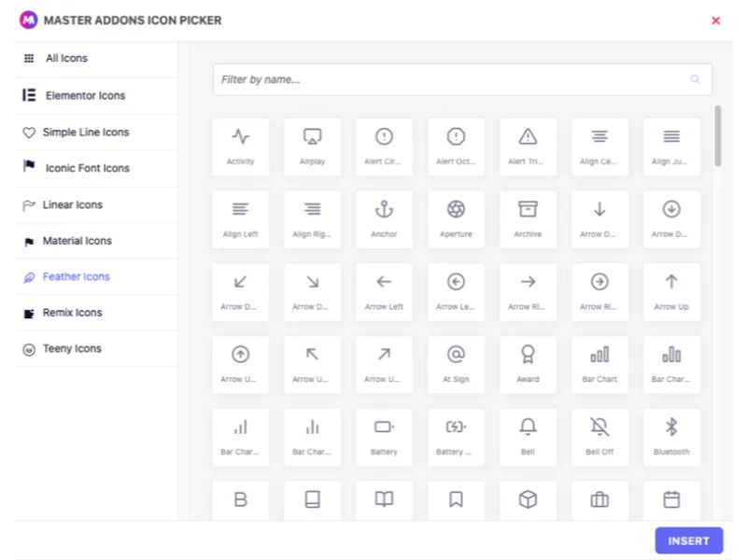Switch to Linear Icons

pyautogui.click(x=97, y=204)
